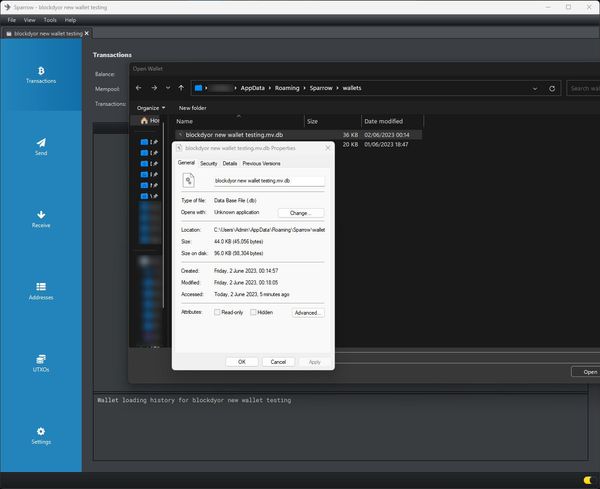
Task: Open the Transactions sidebar section
Action: coord(41,75)
